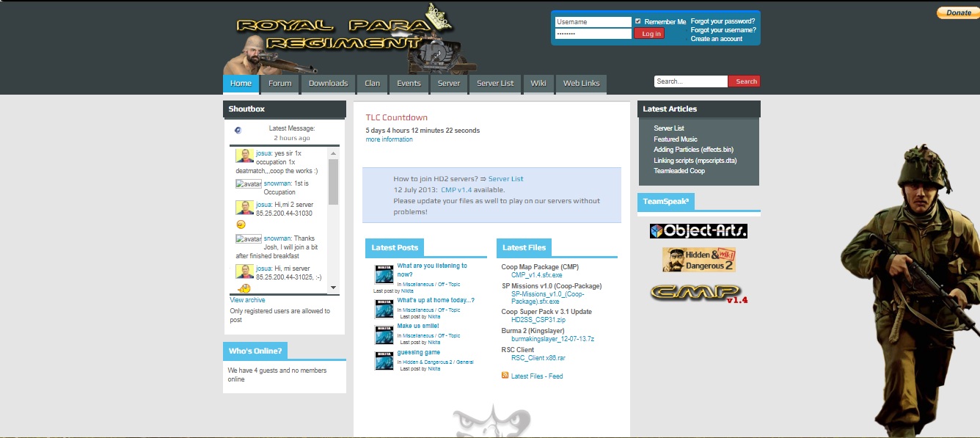Image resolution: width=980 pixels, height=438 pixels.
Task: Open the CMP_v1.4.sfx.exe file link
Action: (536, 275)
